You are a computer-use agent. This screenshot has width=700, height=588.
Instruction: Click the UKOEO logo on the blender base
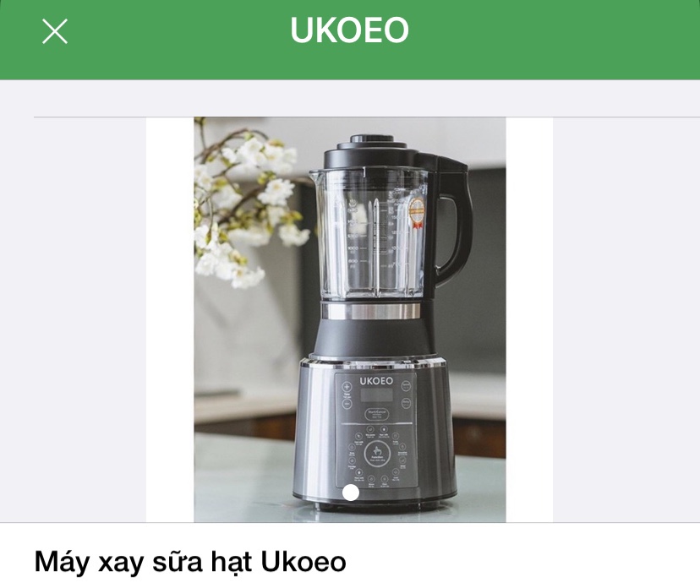[x=376, y=380]
